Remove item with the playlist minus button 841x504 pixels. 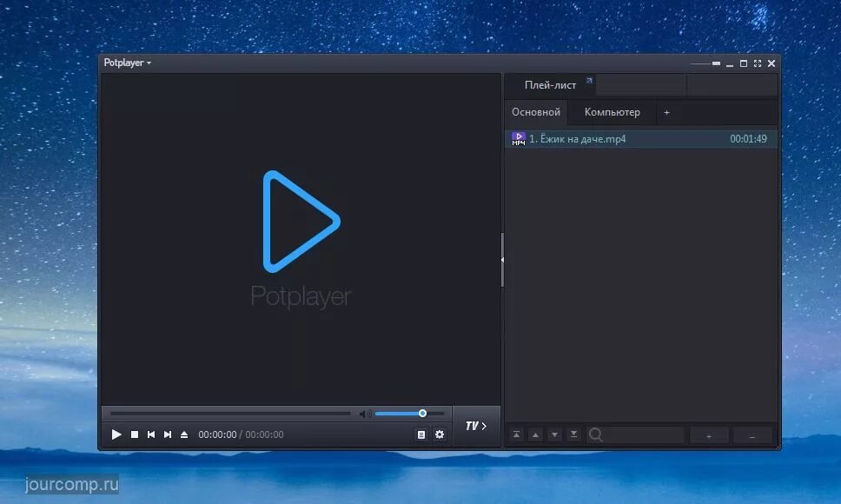tap(752, 436)
